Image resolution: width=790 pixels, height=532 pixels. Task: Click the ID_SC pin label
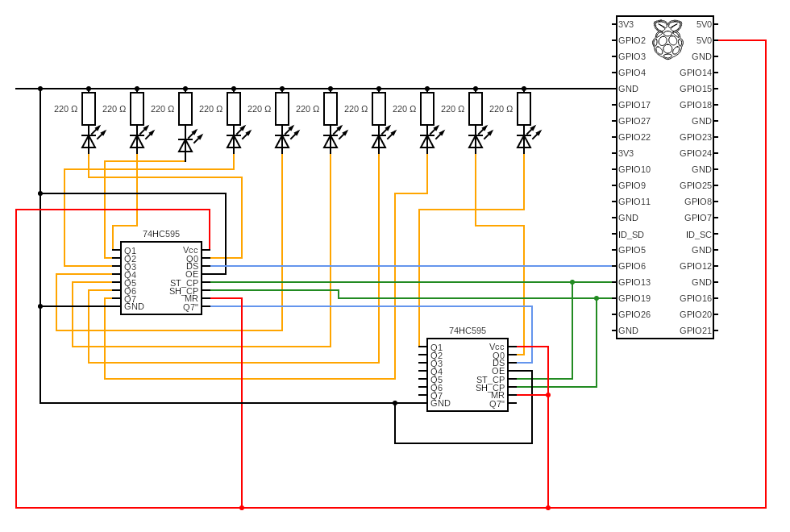pyautogui.click(x=699, y=235)
